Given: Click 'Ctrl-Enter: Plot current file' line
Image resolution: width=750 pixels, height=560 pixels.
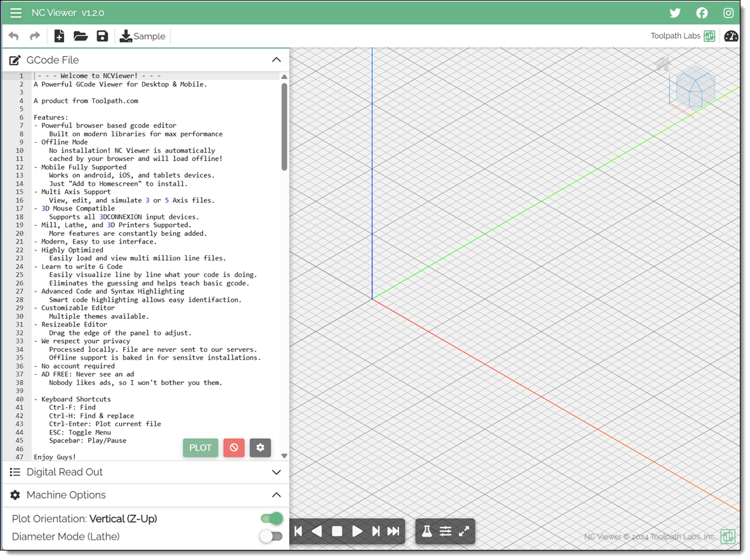Looking at the screenshot, I should pos(105,424).
